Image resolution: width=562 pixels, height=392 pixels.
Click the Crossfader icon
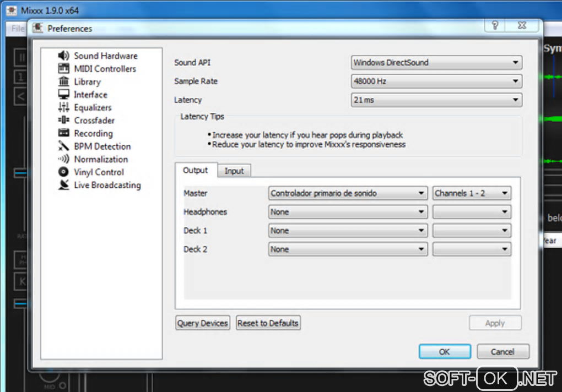click(63, 120)
